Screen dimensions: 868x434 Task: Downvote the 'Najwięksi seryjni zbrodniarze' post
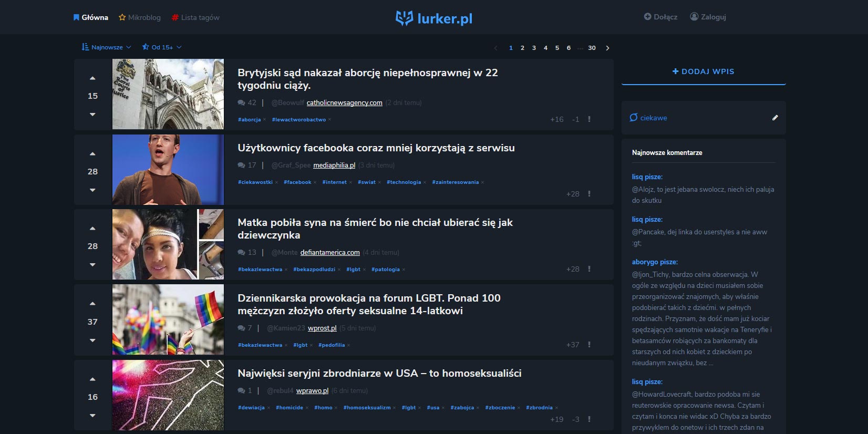coord(92,415)
